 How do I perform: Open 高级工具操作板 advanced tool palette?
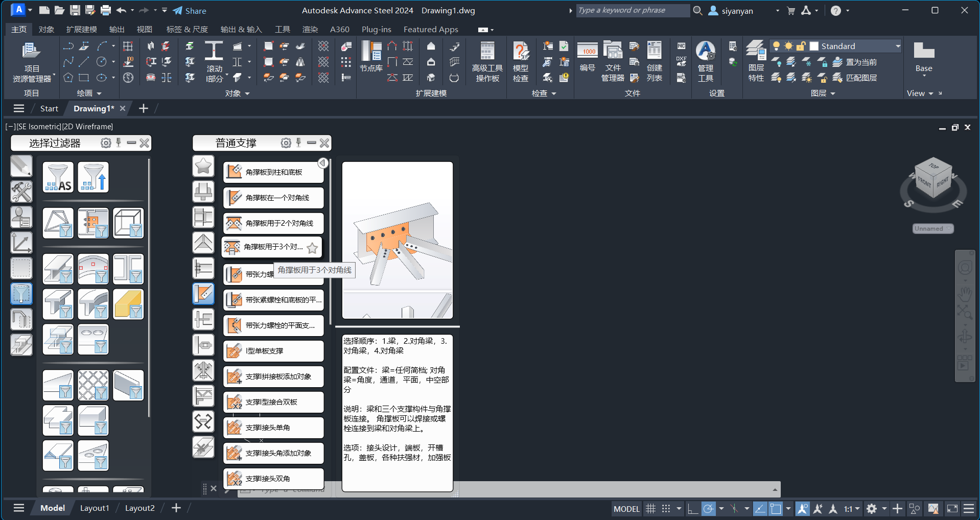[x=487, y=62]
